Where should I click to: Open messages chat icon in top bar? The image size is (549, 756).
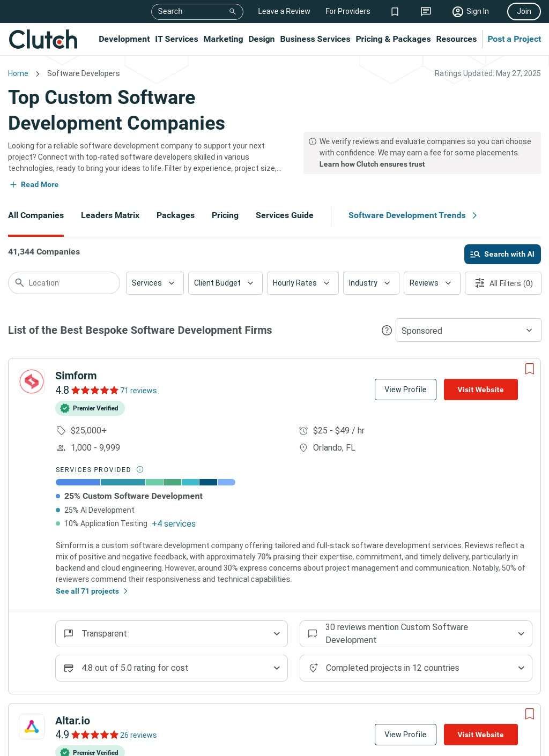pyautogui.click(x=426, y=11)
